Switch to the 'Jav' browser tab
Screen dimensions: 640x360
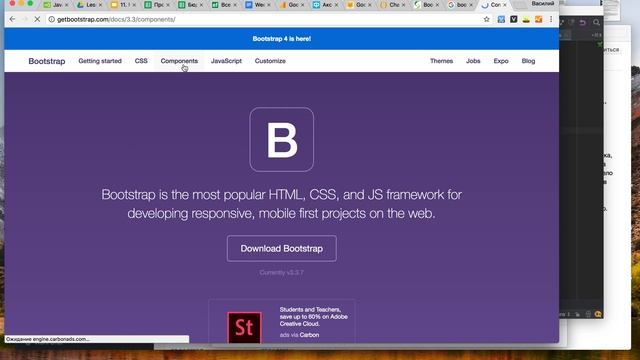tap(57, 5)
